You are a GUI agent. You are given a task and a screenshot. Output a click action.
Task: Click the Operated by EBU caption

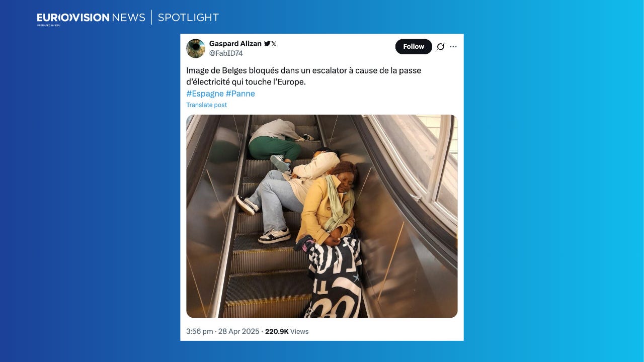48,25
